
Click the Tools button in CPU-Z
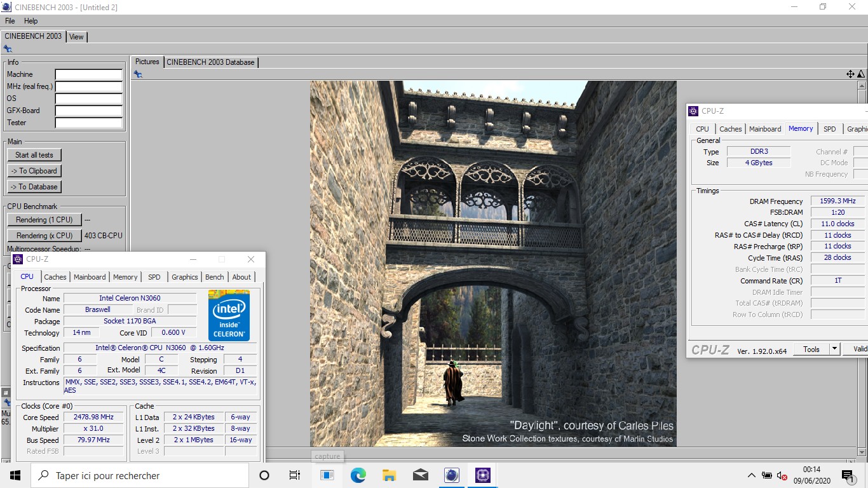(x=811, y=349)
